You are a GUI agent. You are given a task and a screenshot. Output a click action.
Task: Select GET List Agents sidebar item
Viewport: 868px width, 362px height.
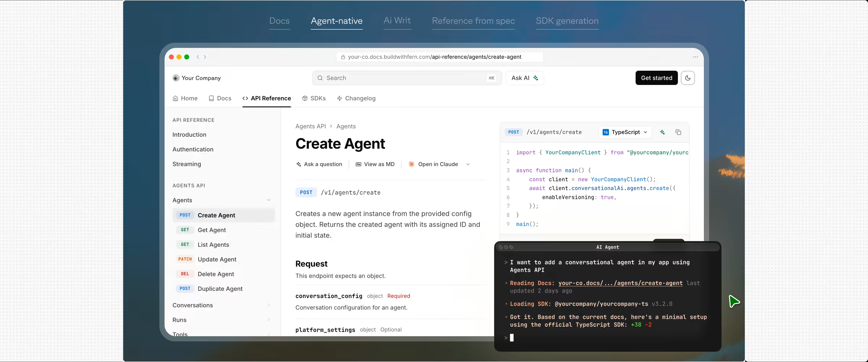[224, 245]
